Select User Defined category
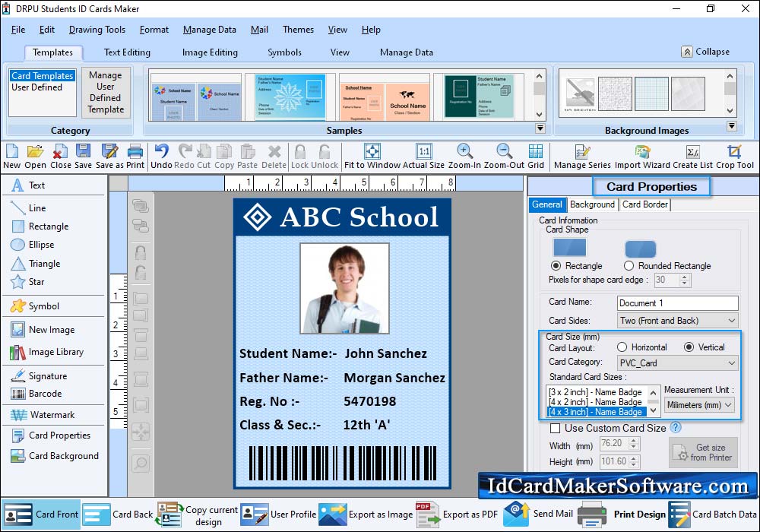The height and width of the screenshot is (532, 760). pos(36,87)
